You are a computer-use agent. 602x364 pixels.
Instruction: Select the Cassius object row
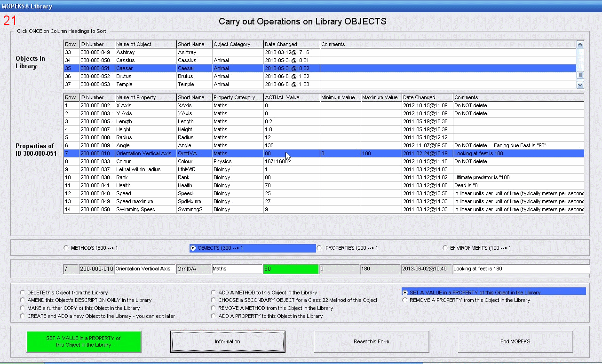(320, 60)
